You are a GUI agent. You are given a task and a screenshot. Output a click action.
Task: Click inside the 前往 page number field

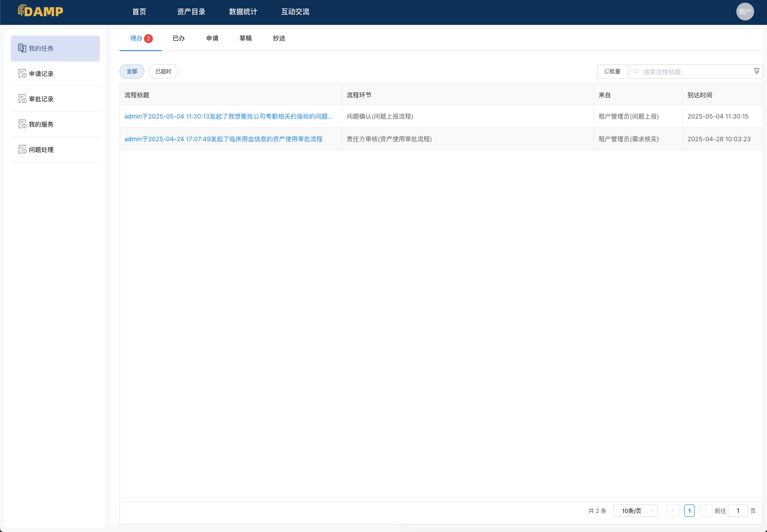[738, 511]
